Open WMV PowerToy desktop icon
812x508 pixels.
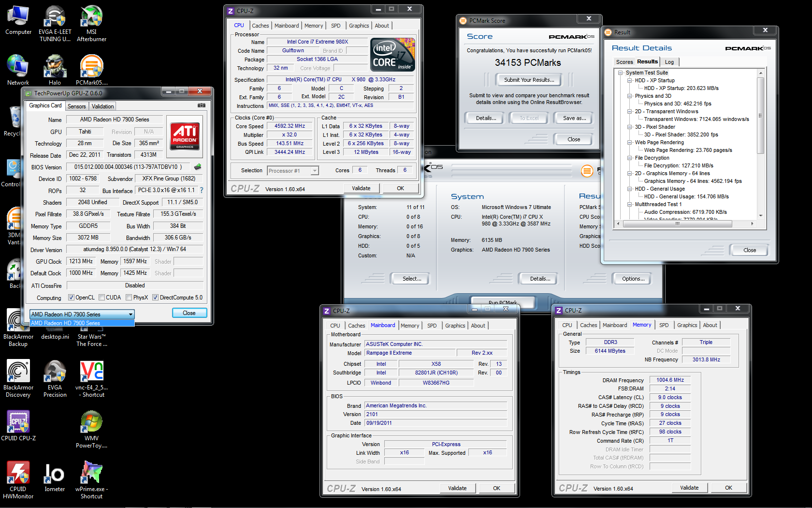tap(91, 429)
